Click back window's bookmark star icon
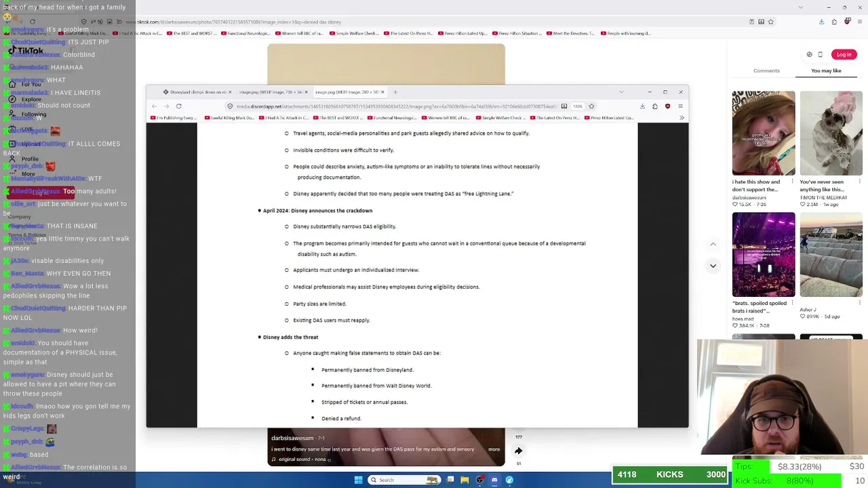 point(770,22)
